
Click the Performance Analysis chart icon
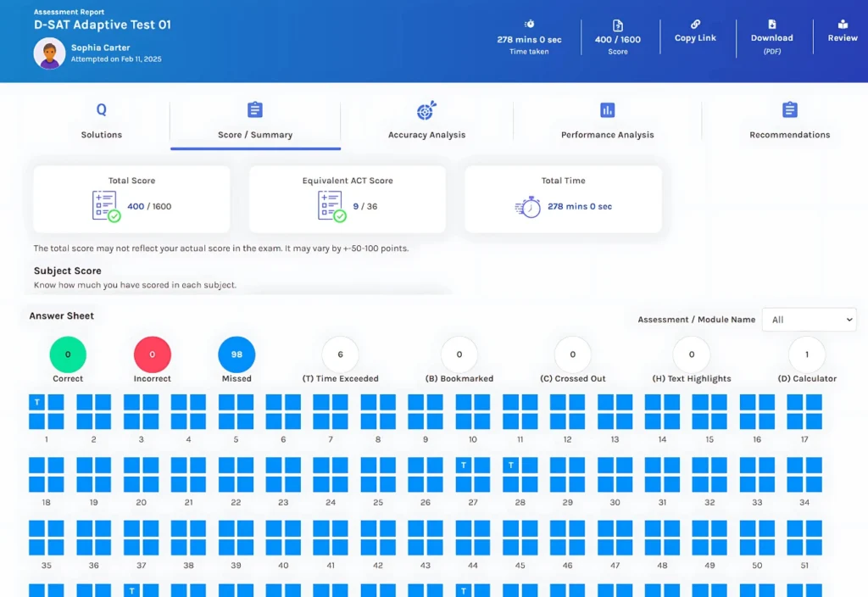(x=607, y=110)
